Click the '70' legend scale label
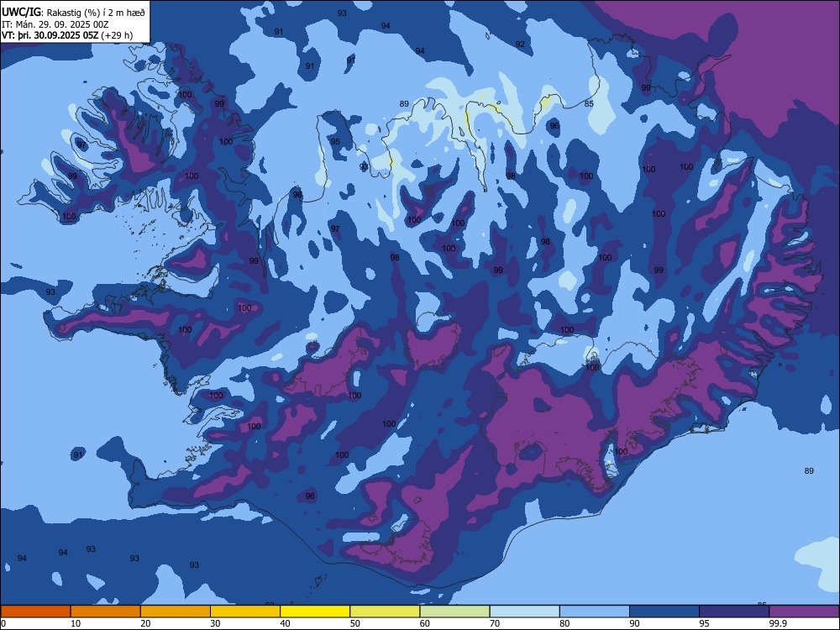840x630 pixels. [x=495, y=623]
